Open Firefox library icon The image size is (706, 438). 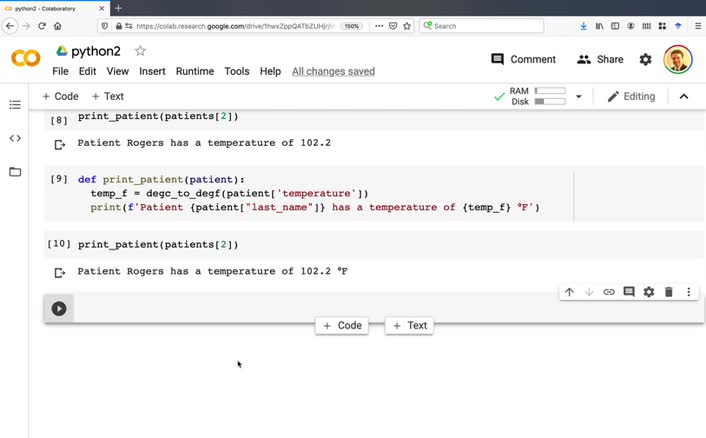click(599, 26)
